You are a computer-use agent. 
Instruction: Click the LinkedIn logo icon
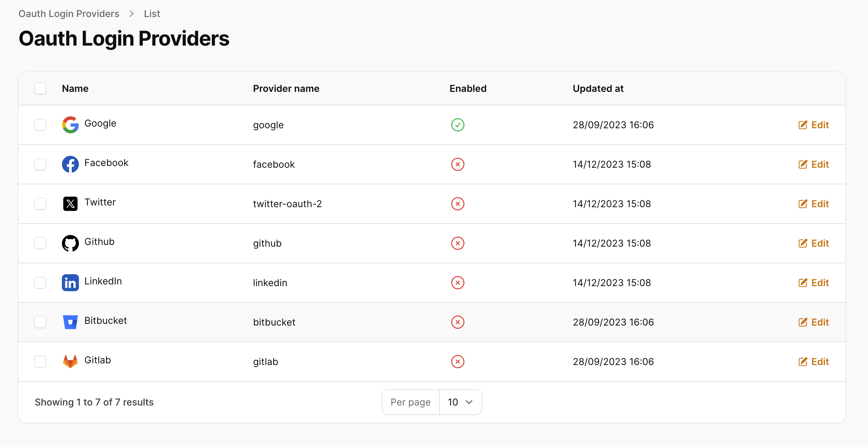70,283
